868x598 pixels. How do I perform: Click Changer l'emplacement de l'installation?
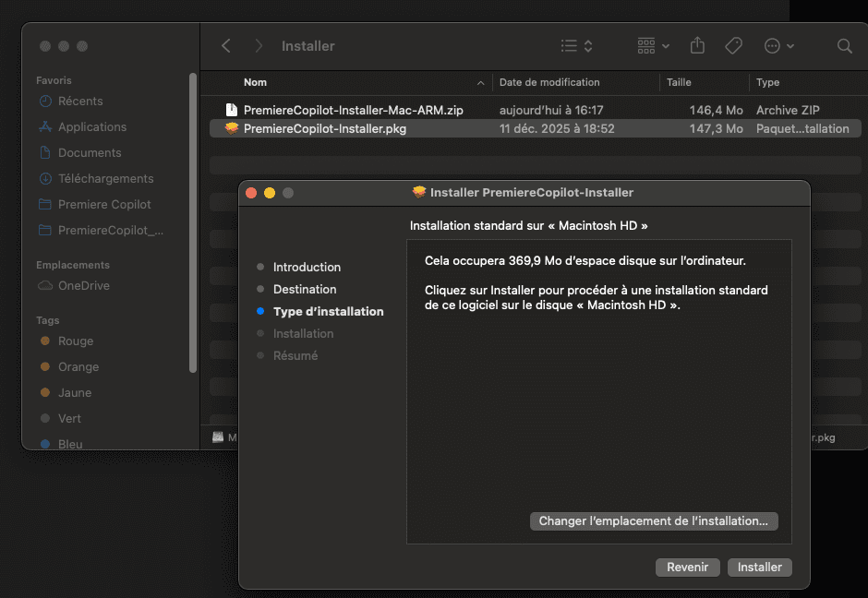(654, 521)
